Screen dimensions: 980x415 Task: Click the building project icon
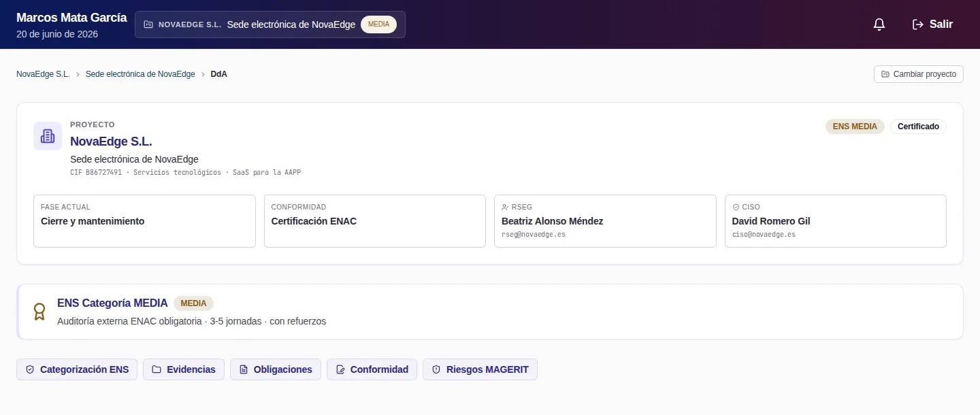click(48, 136)
